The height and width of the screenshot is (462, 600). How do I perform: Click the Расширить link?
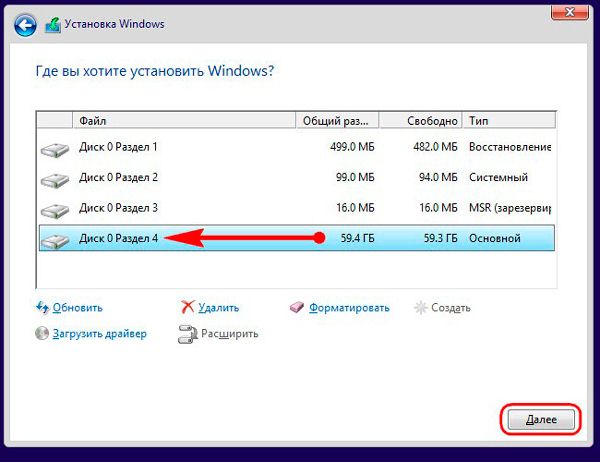[x=230, y=334]
